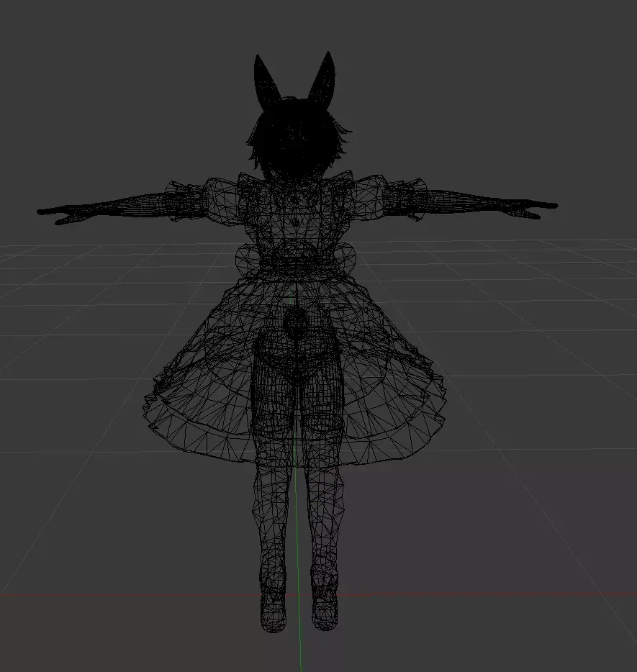This screenshot has width=637, height=672.
Task: Select the shoe on the left foot
Action: 273,609
